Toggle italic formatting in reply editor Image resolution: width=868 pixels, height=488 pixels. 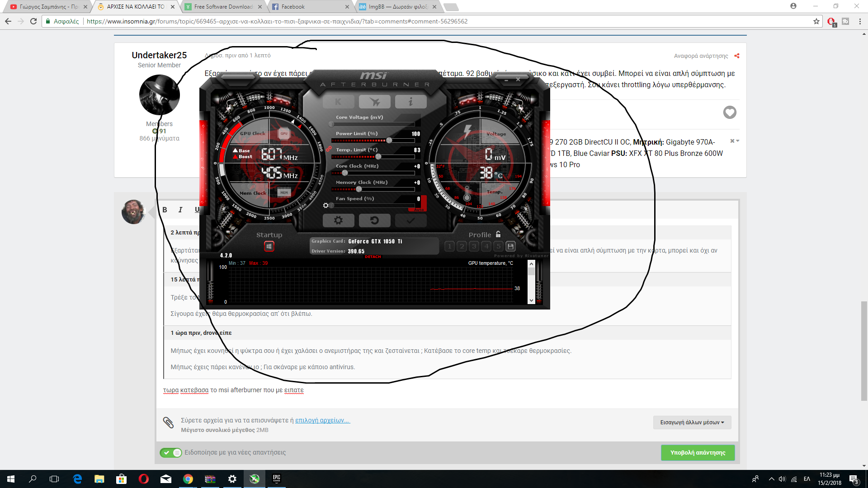coord(180,210)
